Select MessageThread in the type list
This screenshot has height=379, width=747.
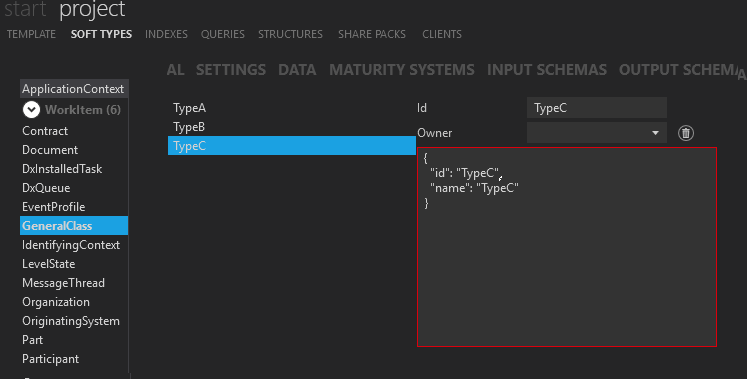(x=74, y=283)
